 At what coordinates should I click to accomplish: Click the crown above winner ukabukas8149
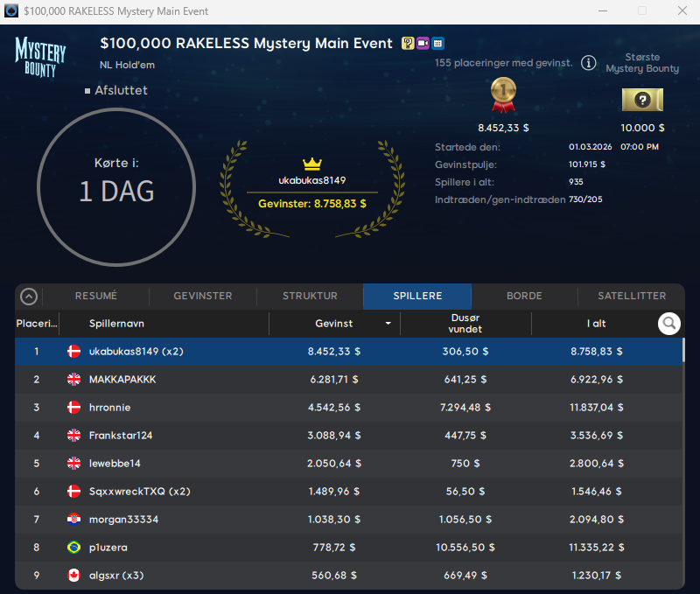312,164
